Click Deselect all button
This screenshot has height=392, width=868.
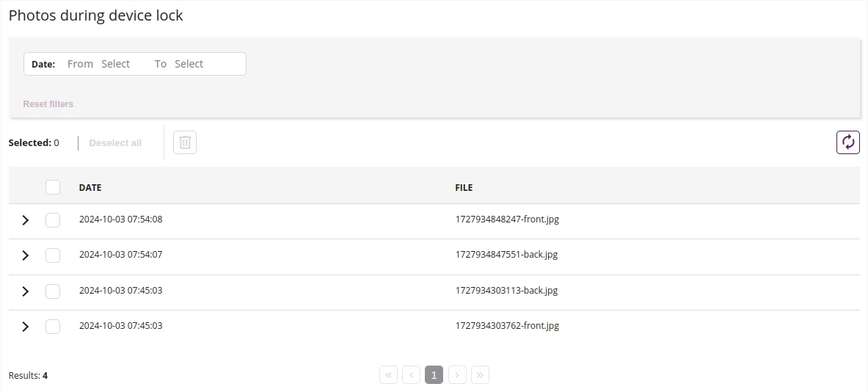115,143
